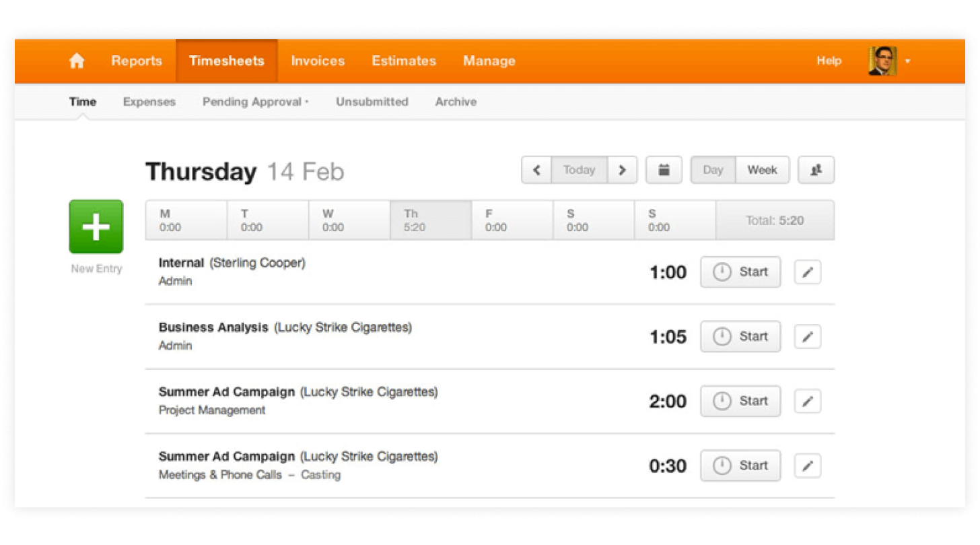
Task: Open the Help link
Action: 829,61
